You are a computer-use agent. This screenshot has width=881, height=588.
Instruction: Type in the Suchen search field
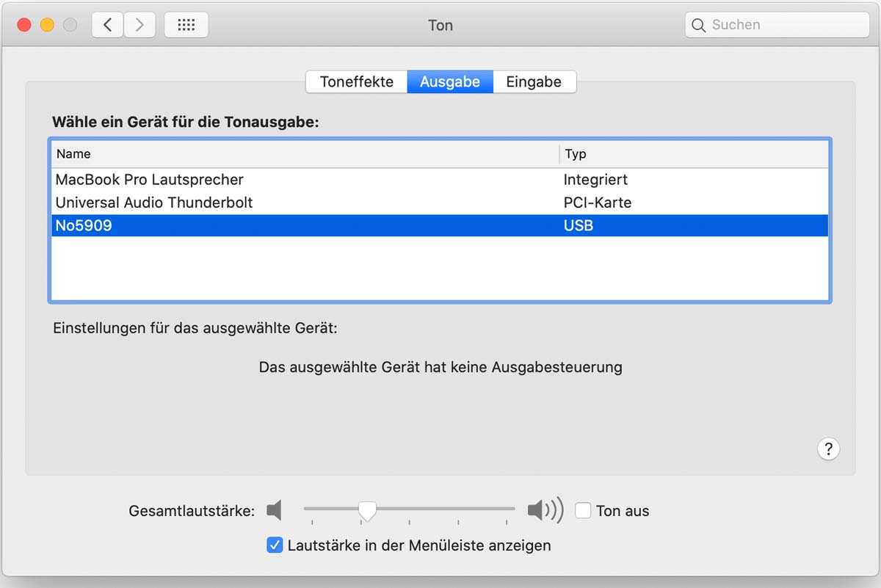pyautogui.click(x=786, y=25)
